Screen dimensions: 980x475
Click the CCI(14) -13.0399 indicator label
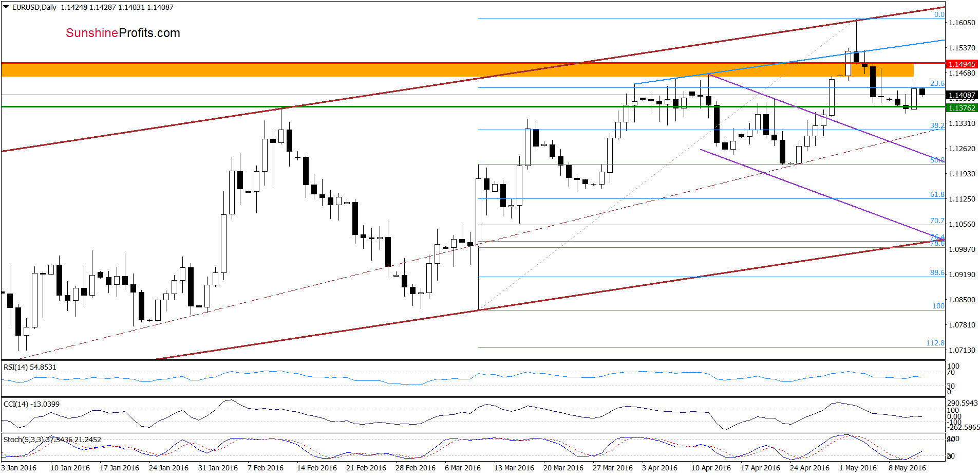[x=31, y=404]
